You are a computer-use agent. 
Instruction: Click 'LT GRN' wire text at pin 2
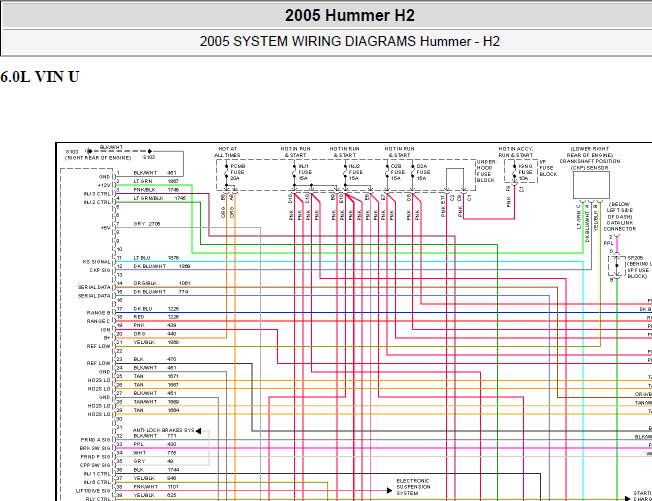coord(143,181)
